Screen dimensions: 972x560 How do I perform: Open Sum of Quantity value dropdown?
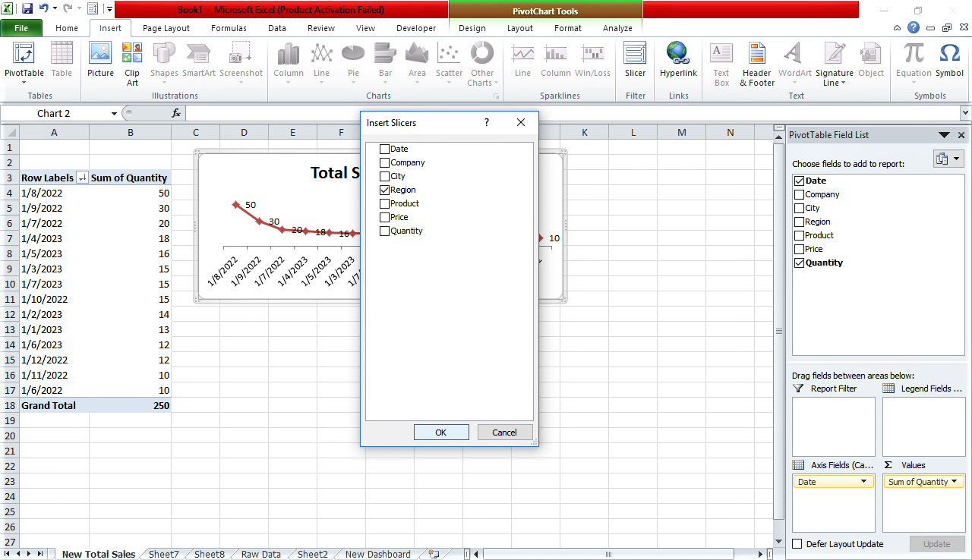point(954,482)
